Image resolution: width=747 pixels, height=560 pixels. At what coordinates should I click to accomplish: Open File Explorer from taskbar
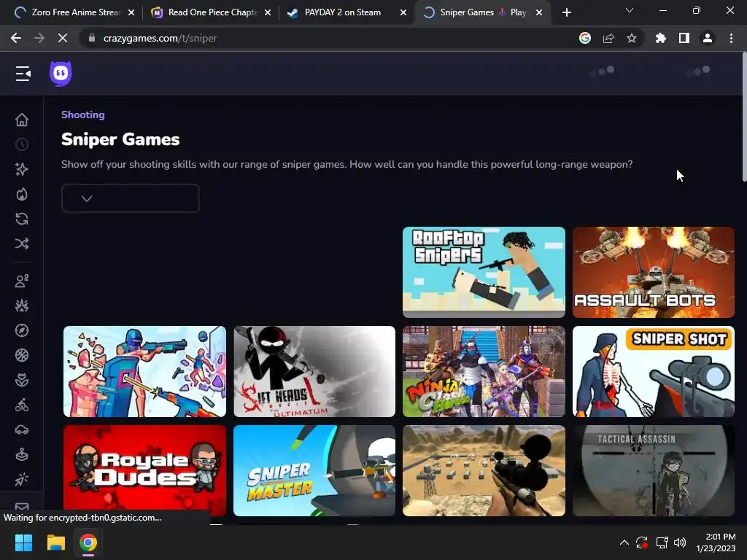click(55, 542)
